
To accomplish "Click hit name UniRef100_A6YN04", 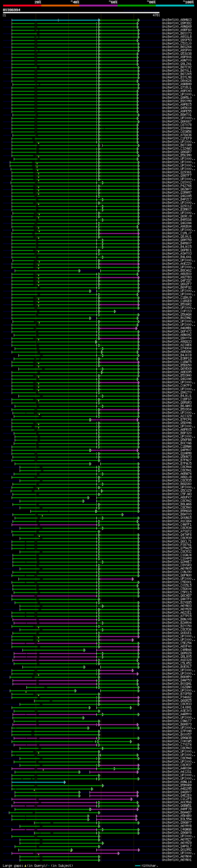I will [x=177, y=856].
